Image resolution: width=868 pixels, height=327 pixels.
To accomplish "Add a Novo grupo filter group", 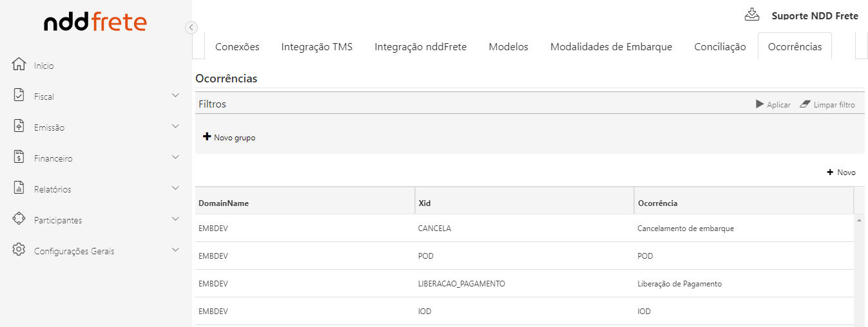I will (229, 137).
